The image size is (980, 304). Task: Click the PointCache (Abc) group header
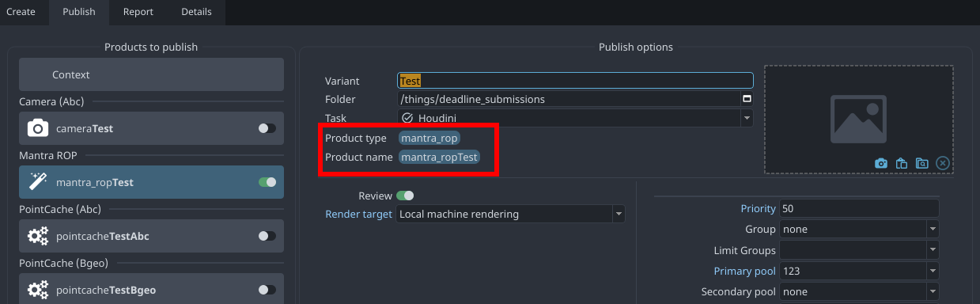click(60, 209)
